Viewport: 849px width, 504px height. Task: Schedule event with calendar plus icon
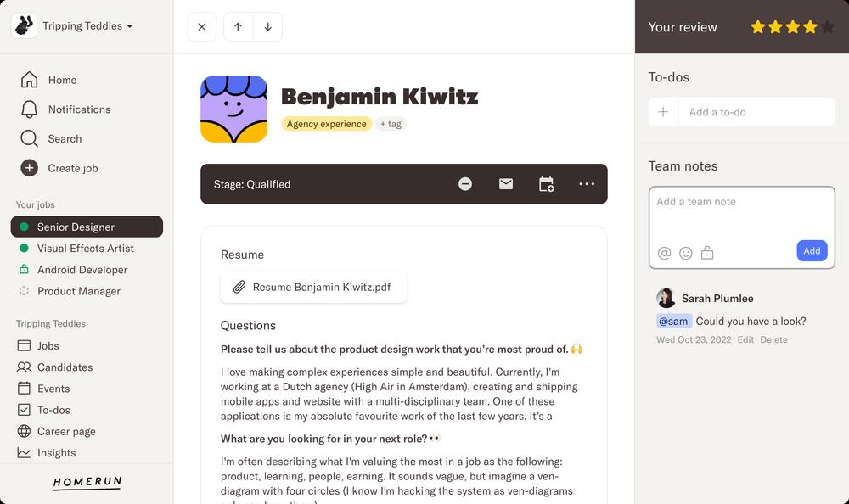click(546, 184)
